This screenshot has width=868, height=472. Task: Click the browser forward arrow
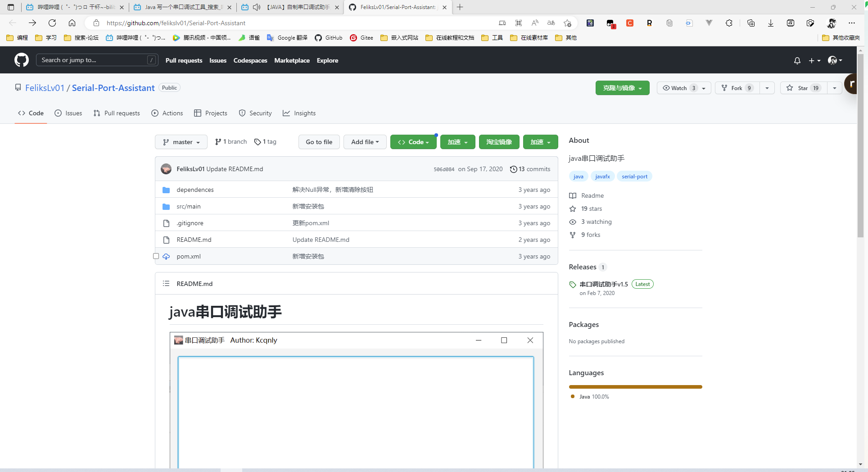[32, 23]
